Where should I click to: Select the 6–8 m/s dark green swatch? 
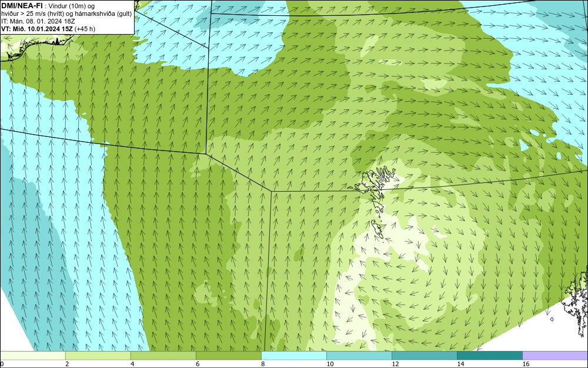pos(228,356)
